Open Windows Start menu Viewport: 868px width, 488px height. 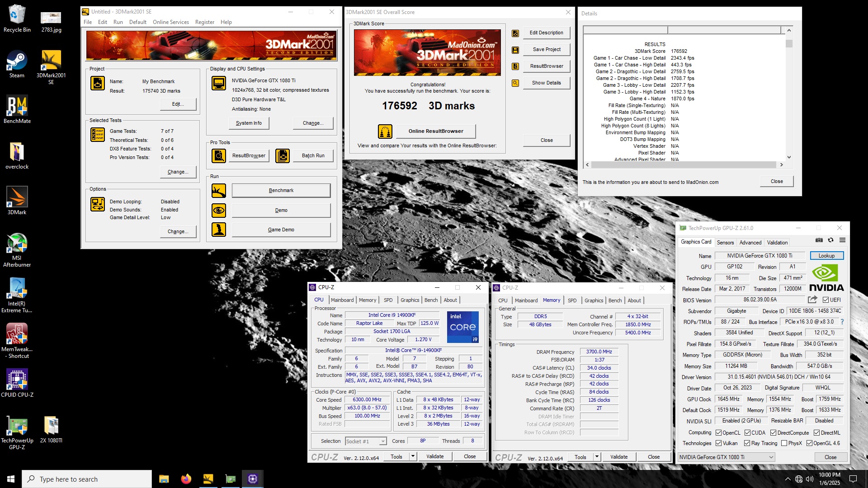click(x=11, y=479)
